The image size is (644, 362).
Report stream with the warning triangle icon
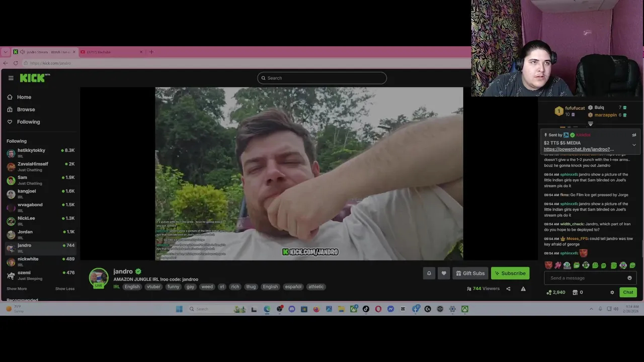(523, 289)
